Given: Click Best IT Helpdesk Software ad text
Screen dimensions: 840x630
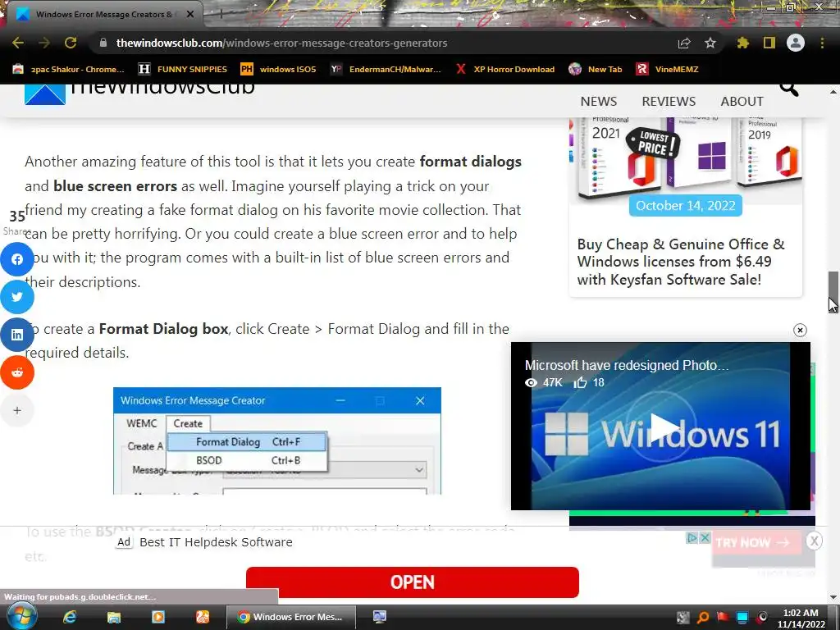Looking at the screenshot, I should [x=216, y=542].
